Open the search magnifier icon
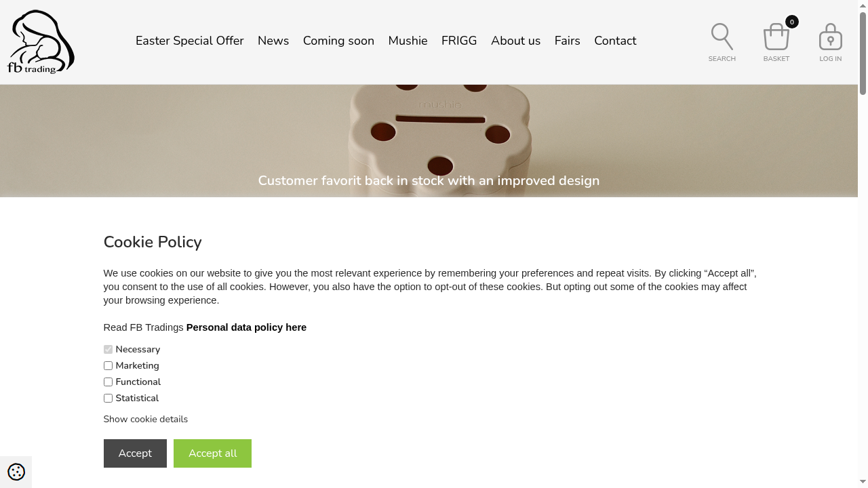Screen dimensions: 868x488 (x=722, y=37)
